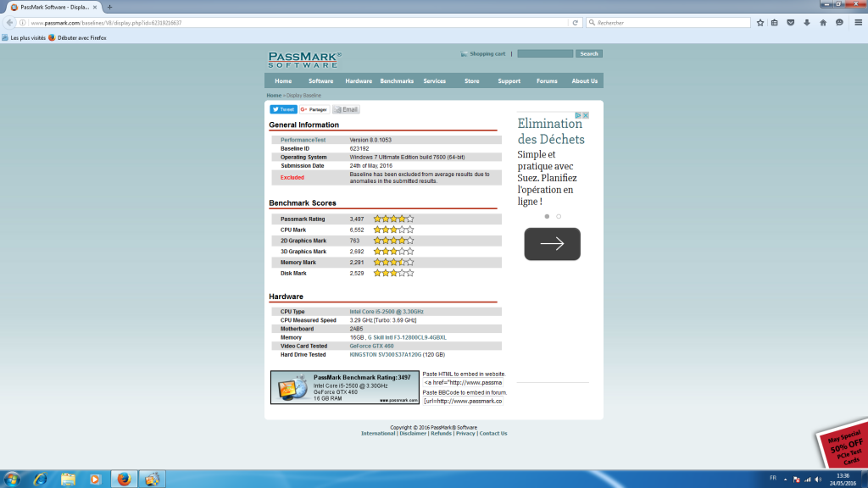Open the bookmarks list icon
The width and height of the screenshot is (868, 488).
pos(775,23)
